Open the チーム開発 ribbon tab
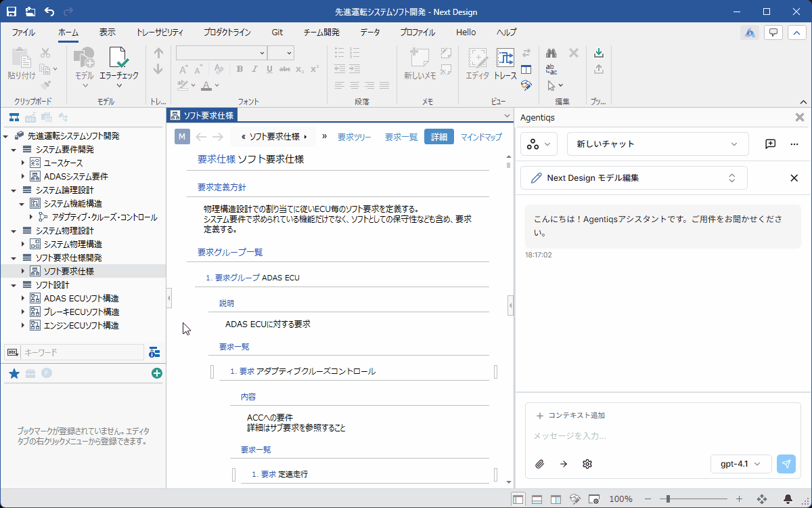 321,33
